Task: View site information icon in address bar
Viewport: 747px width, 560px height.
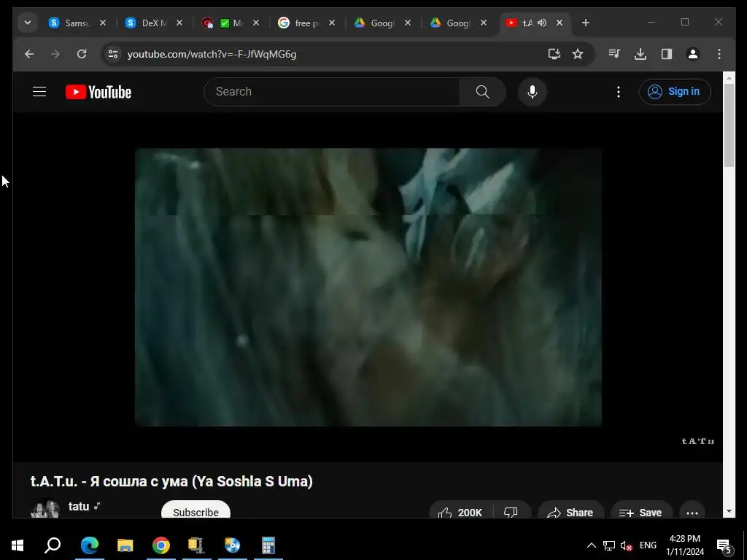Action: point(113,54)
